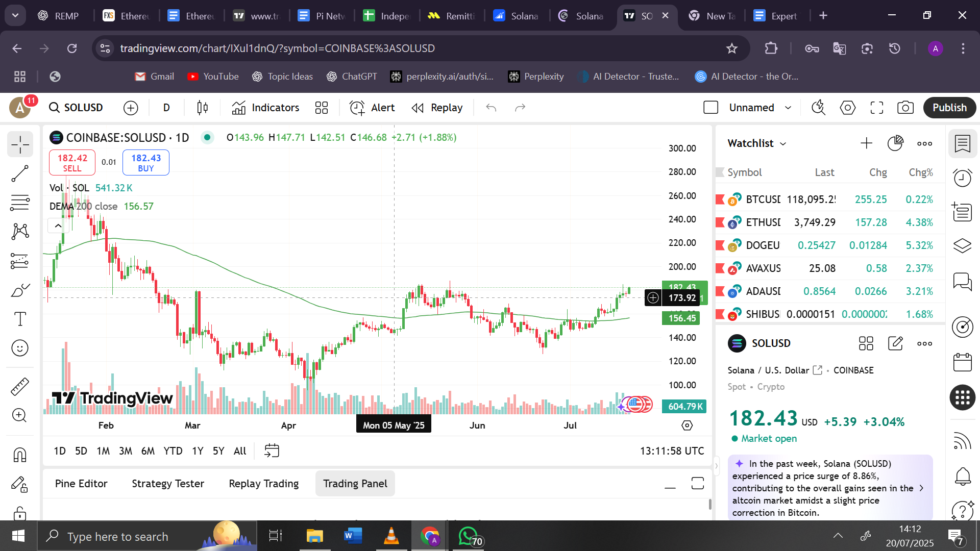This screenshot has height=551, width=980.
Task: Enter fullscreen chart mode
Action: 877,108
